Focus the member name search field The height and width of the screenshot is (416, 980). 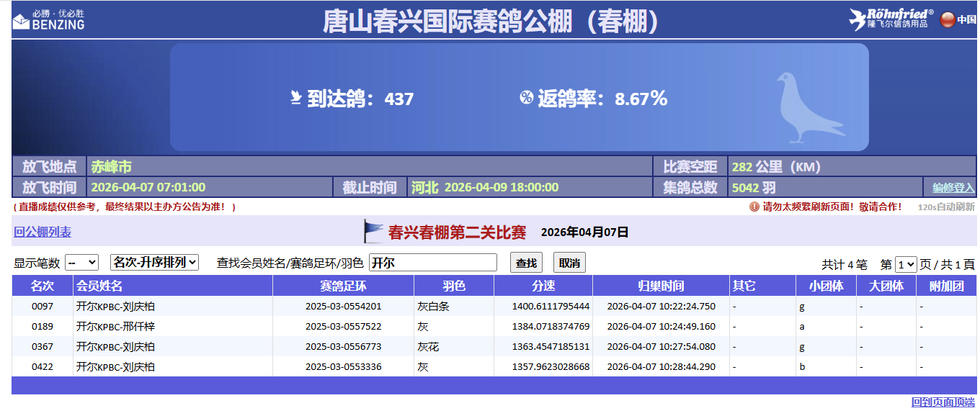click(432, 263)
